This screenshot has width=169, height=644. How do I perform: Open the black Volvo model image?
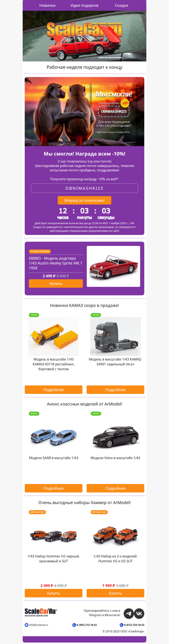point(115,437)
